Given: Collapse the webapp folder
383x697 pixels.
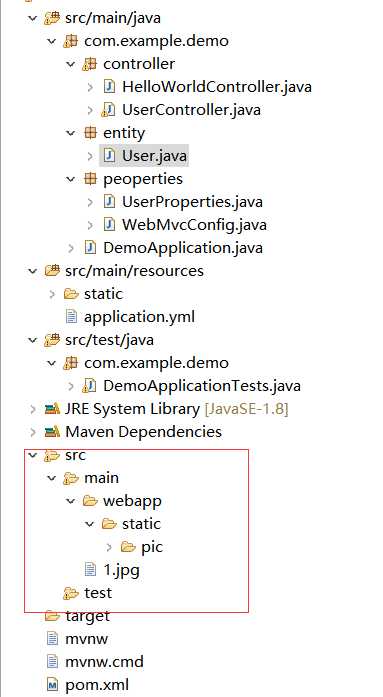Looking at the screenshot, I should tap(71, 501).
